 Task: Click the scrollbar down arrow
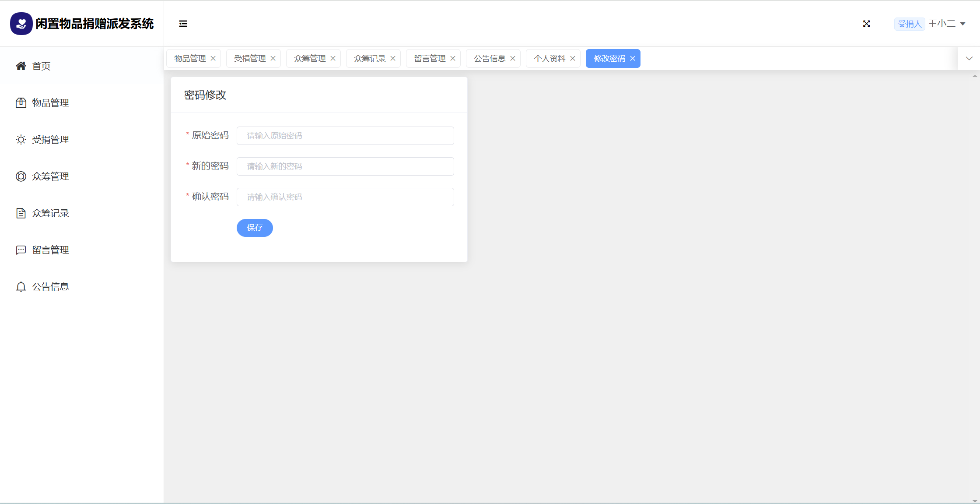pos(975,501)
